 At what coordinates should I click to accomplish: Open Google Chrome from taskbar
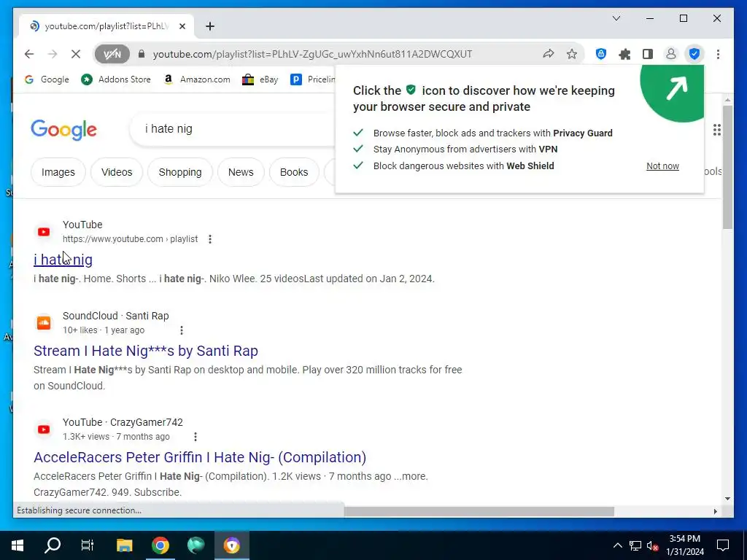(x=160, y=545)
